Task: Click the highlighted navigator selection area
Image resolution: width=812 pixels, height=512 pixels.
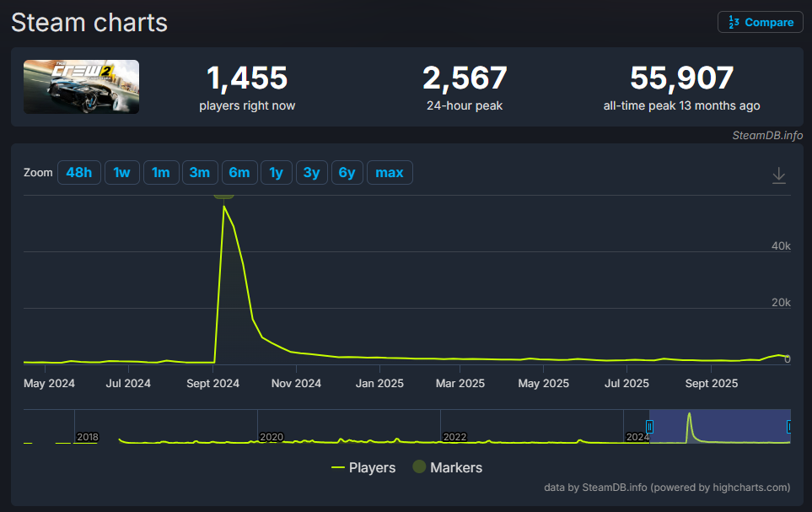Action: (720, 426)
